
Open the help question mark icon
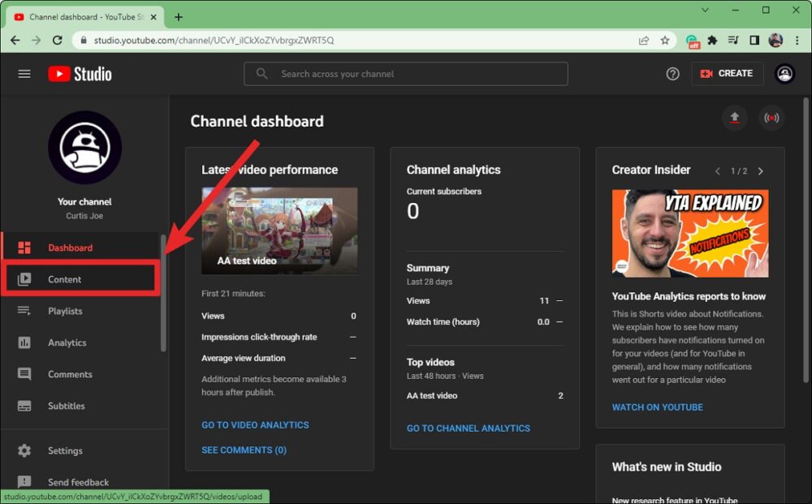point(672,74)
